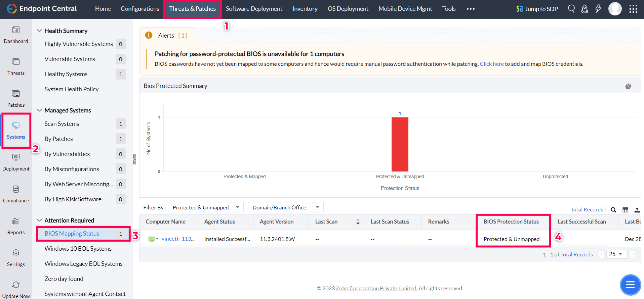Open System Health Policy item
644x299 pixels.
pyautogui.click(x=71, y=89)
